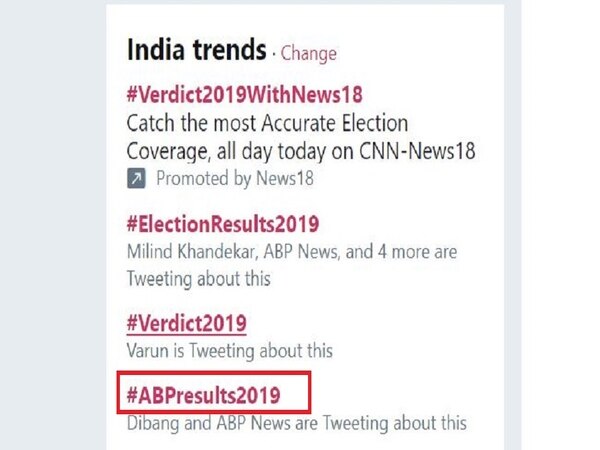Open the #ElectionResults2019 trending hashtag

[222, 223]
